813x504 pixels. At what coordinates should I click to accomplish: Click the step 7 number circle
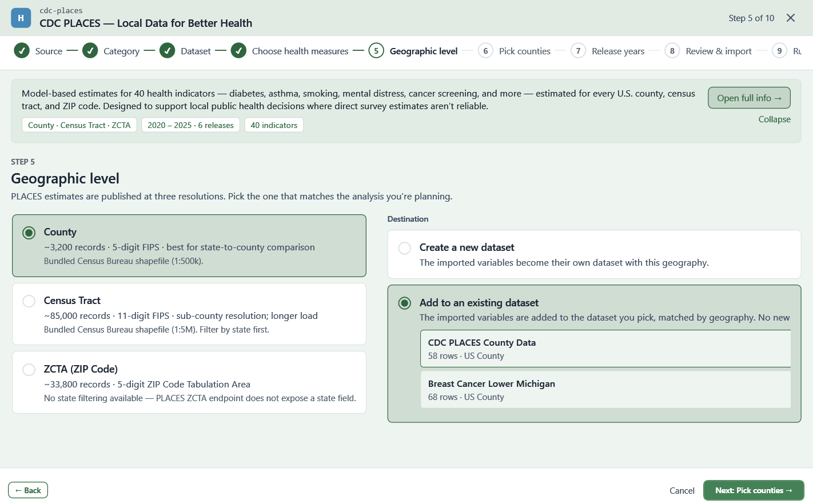[x=579, y=51]
